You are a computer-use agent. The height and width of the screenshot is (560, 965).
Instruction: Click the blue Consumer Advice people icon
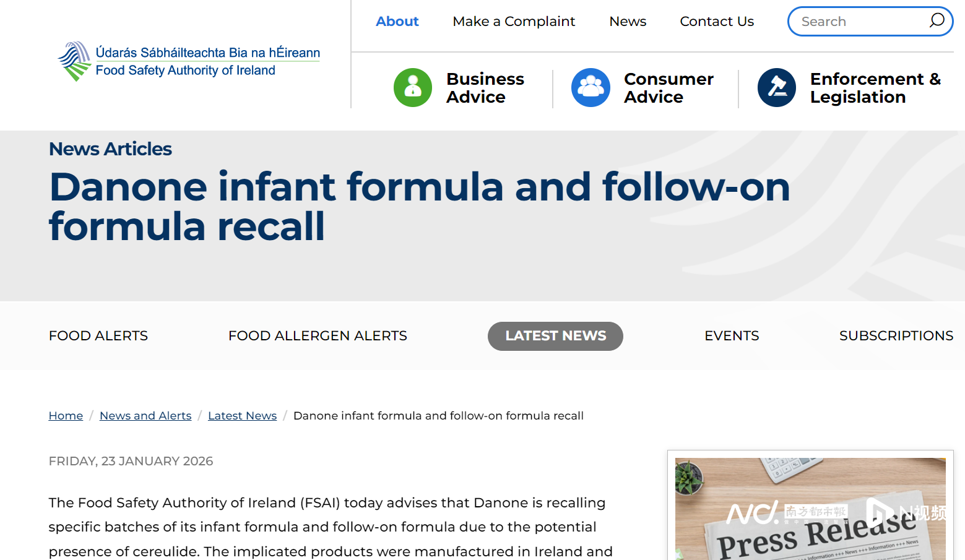(591, 88)
